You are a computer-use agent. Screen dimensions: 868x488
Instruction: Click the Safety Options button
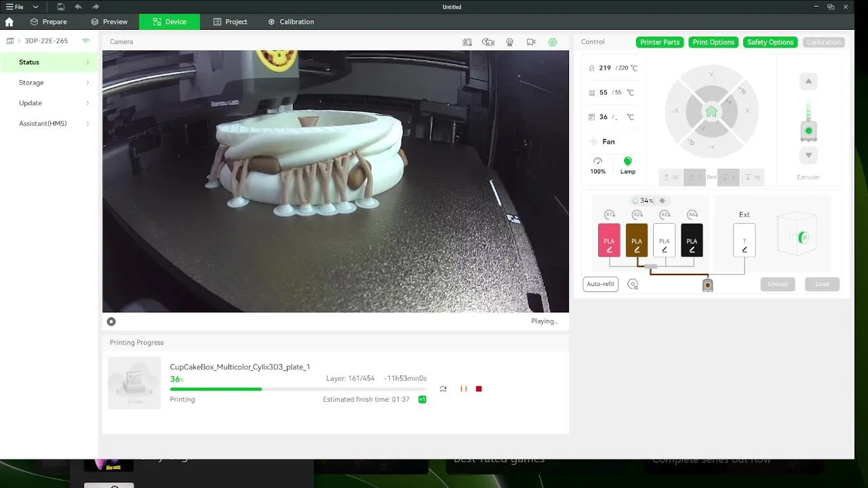pos(770,42)
